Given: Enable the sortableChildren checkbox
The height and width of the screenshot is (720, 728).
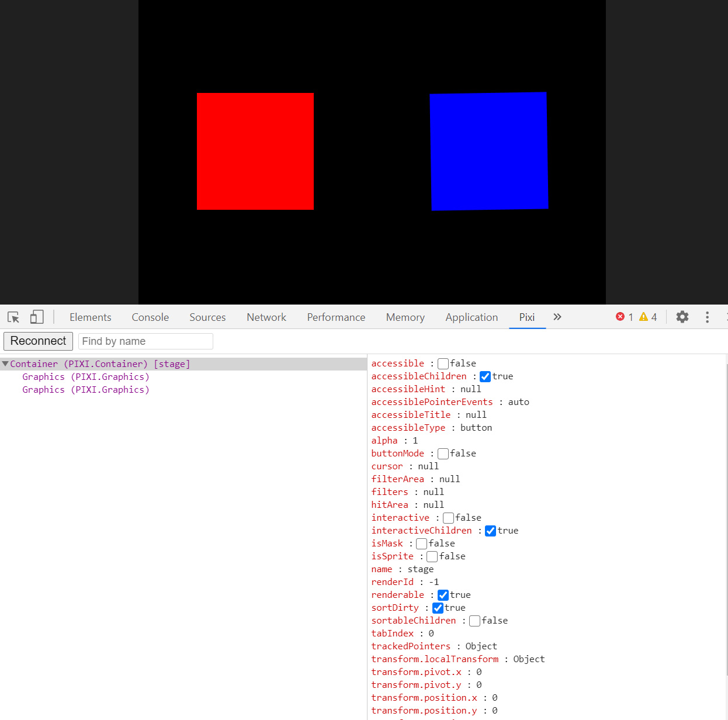Looking at the screenshot, I should 474,621.
